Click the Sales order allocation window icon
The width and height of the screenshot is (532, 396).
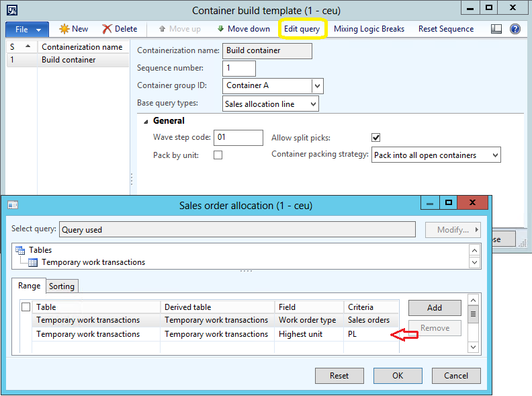pos(12,205)
